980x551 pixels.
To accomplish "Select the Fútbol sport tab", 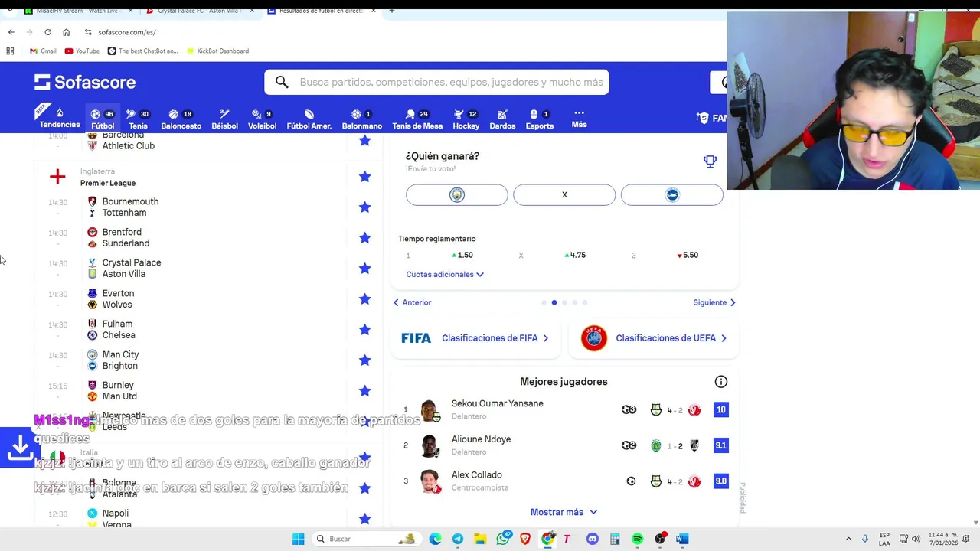I will click(103, 119).
